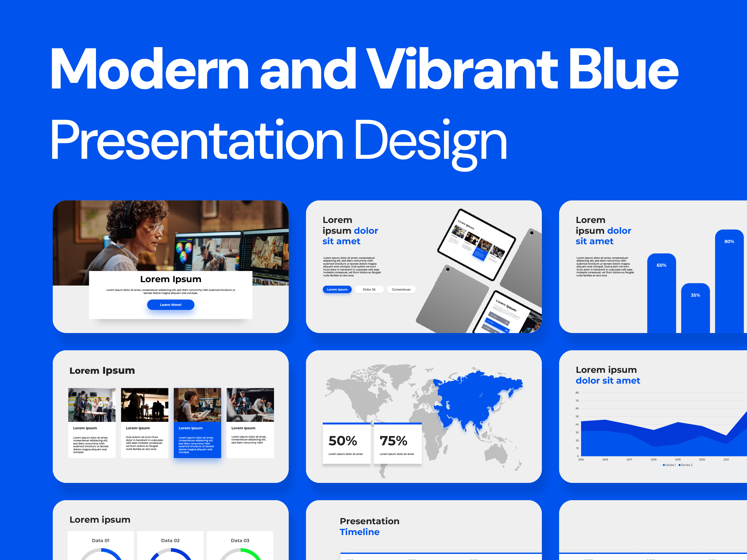Select the blue "Lorem Ipsum" pill tab
This screenshot has height=560, width=747.
pyautogui.click(x=337, y=289)
